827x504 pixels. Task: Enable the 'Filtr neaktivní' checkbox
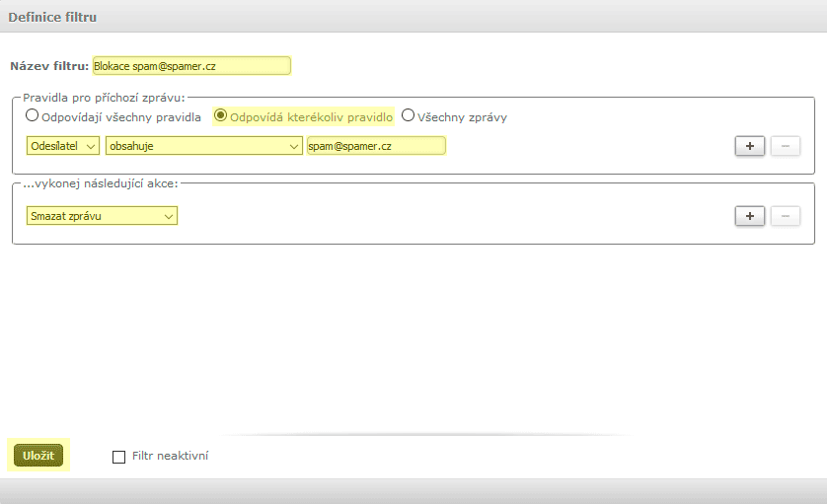(x=119, y=457)
